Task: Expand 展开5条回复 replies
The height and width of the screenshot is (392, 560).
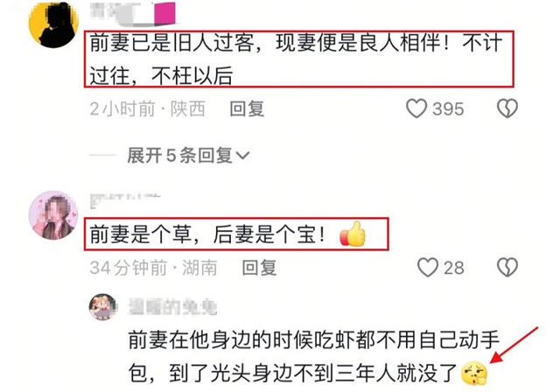Action: point(188,155)
